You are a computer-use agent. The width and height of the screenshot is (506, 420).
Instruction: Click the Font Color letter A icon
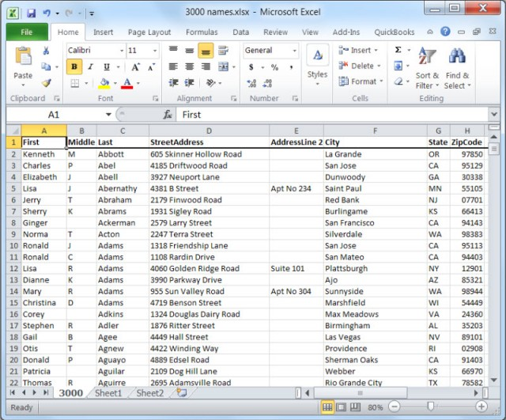coord(127,83)
